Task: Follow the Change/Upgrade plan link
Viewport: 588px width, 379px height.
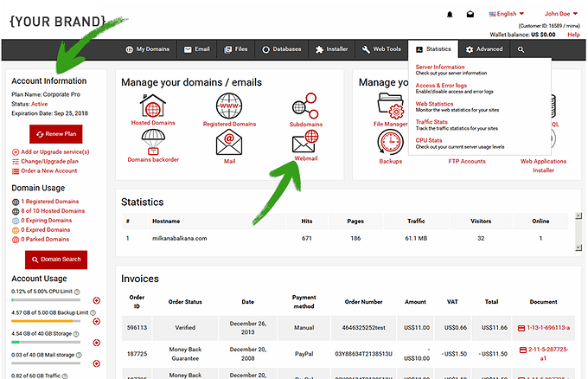Action: coord(54,161)
